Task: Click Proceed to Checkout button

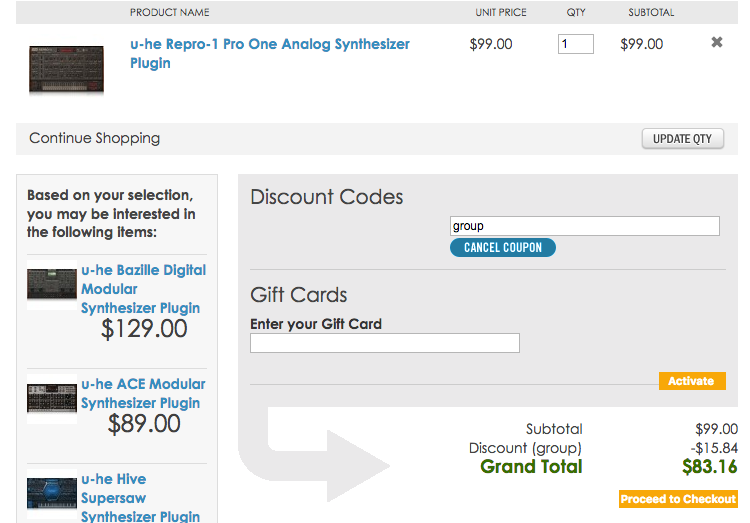Action: (x=678, y=499)
